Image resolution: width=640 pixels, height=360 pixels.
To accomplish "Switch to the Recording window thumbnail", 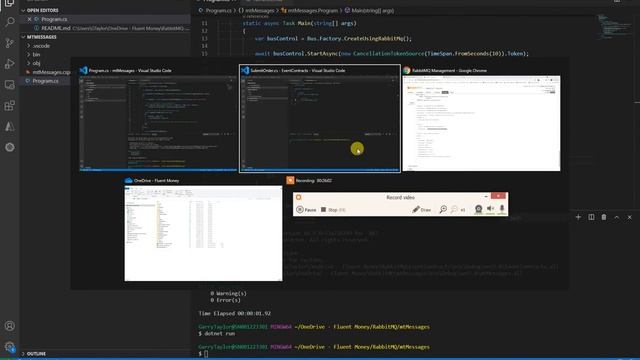I will click(400, 197).
